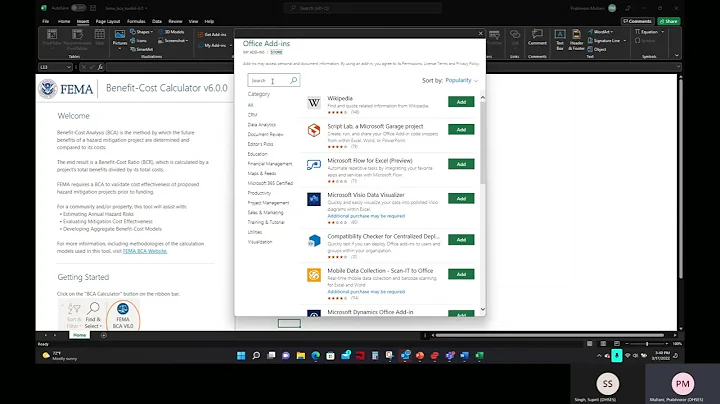The image size is (720, 404).
Task: Open the Windows Start menu
Action: click(x=241, y=355)
